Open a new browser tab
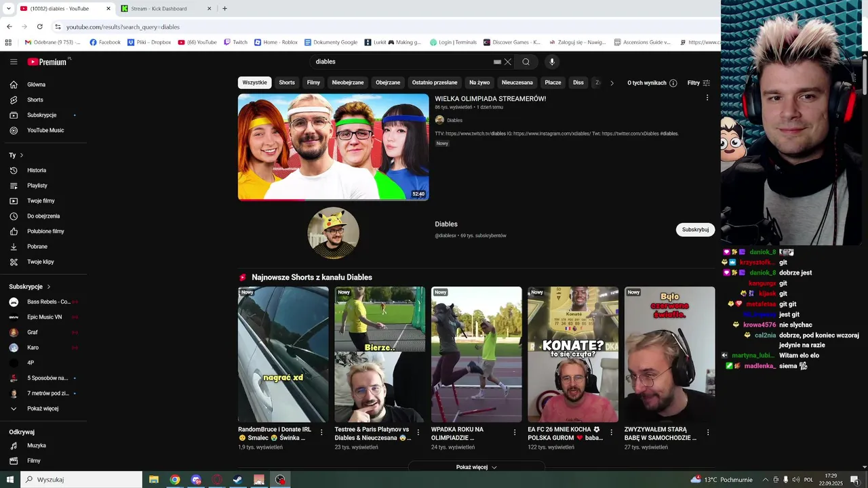The height and width of the screenshot is (488, 868). [224, 9]
